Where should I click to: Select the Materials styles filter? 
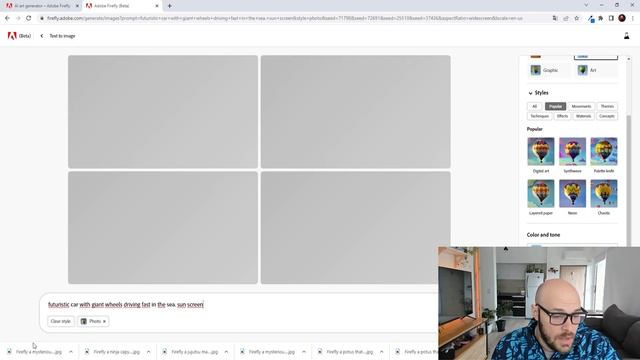pyautogui.click(x=583, y=116)
